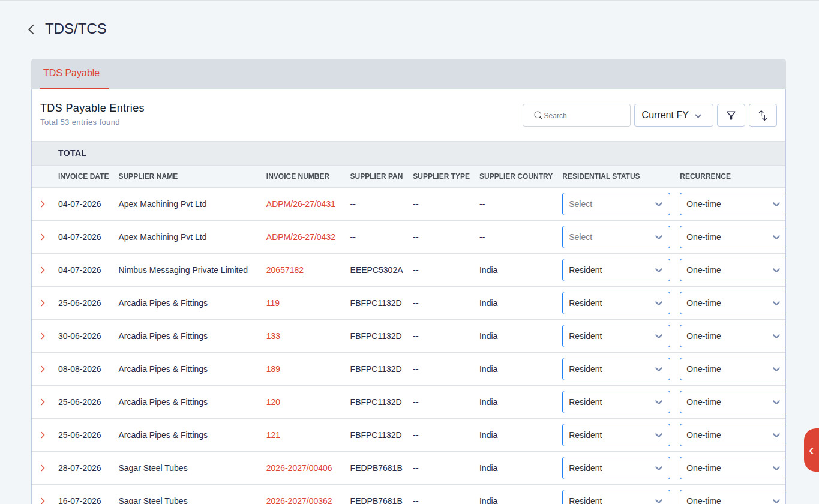Go back using the arrow beside TDS/TCS
This screenshot has height=504, width=819.
pos(31,29)
